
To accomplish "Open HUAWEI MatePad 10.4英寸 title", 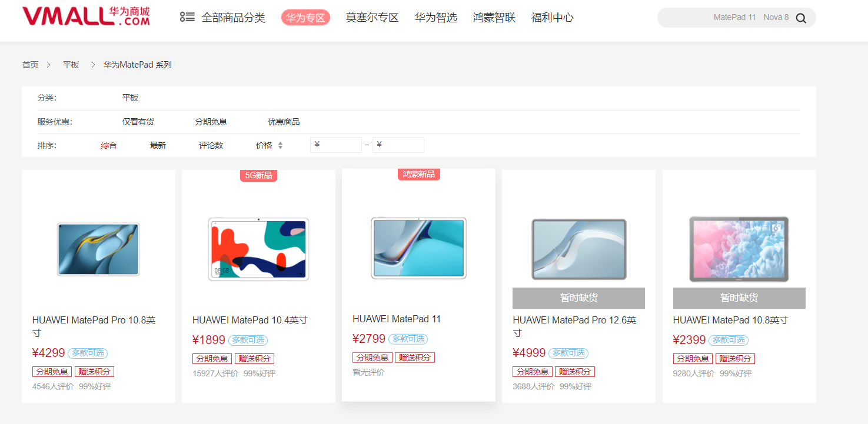I will pyautogui.click(x=250, y=320).
